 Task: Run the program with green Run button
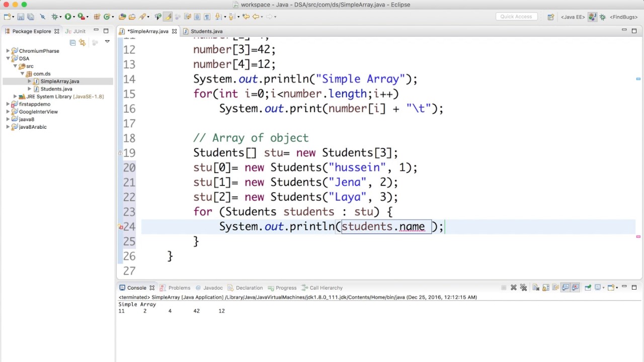coord(67,17)
